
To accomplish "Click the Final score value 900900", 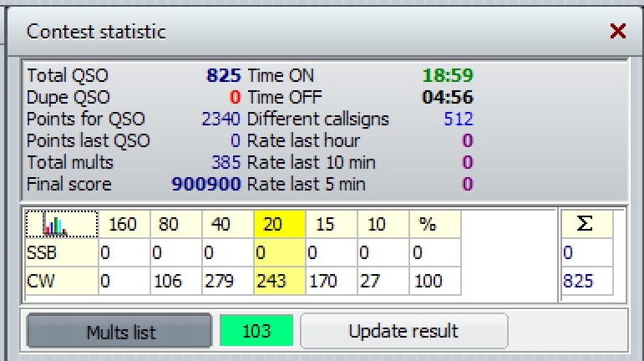I will coord(206,183).
